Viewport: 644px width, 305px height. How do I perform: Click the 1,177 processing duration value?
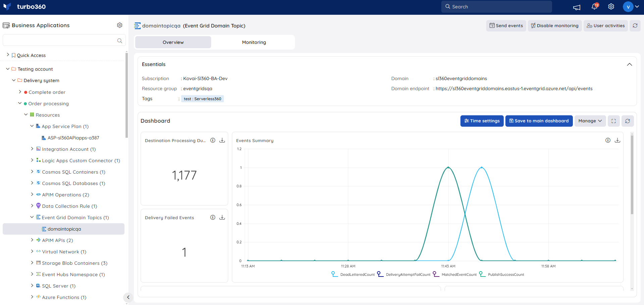coord(184,175)
